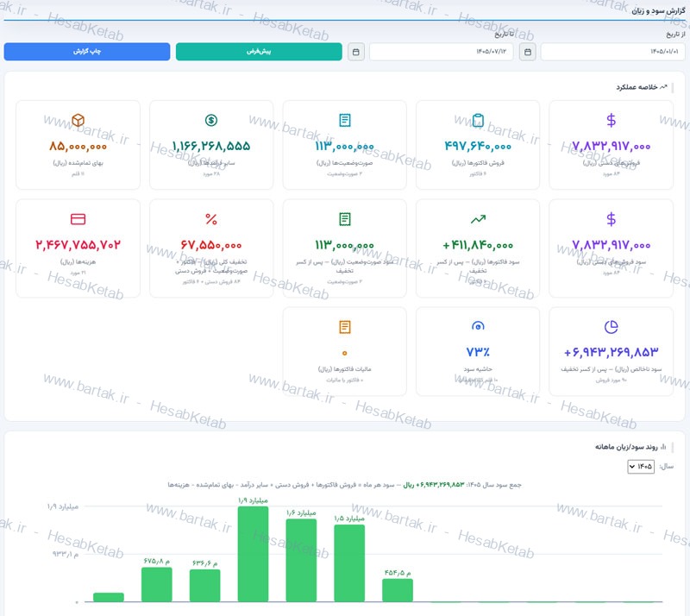The width and height of the screenshot is (690, 616).
Task: Click the box icon on the بهای تمام‌شده card
Action: click(x=78, y=120)
